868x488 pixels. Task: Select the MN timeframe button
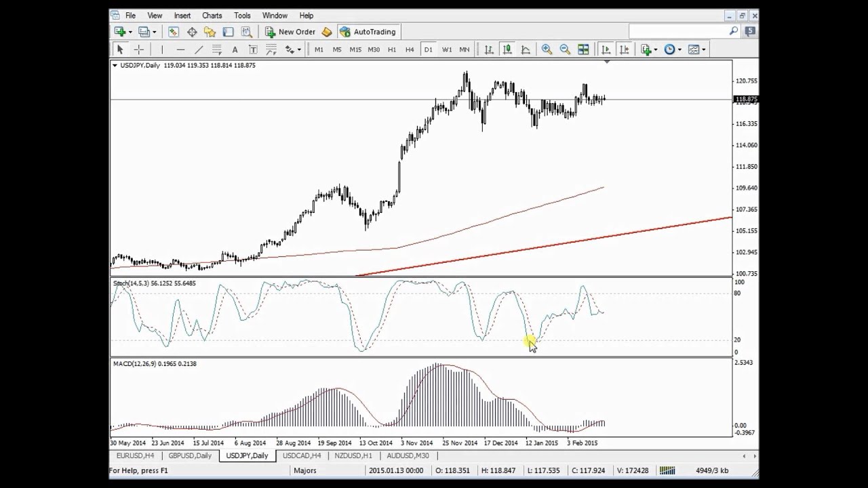pos(465,49)
